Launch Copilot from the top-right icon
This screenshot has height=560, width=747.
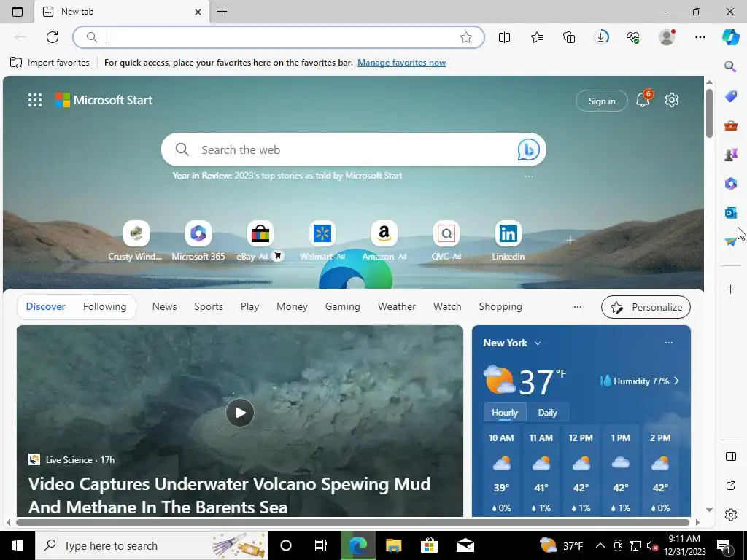(x=731, y=37)
